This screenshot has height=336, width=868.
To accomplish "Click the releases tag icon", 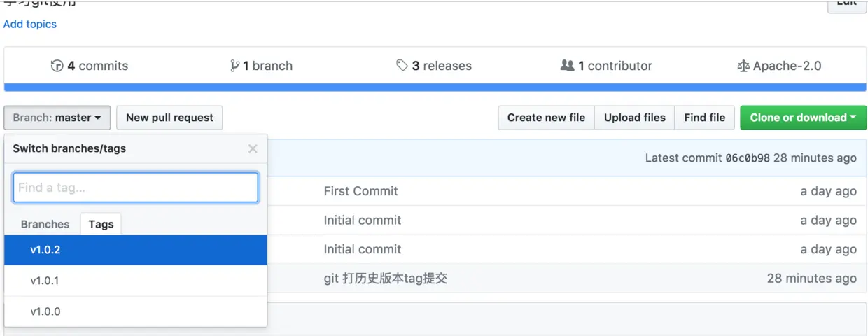I will click(x=402, y=66).
